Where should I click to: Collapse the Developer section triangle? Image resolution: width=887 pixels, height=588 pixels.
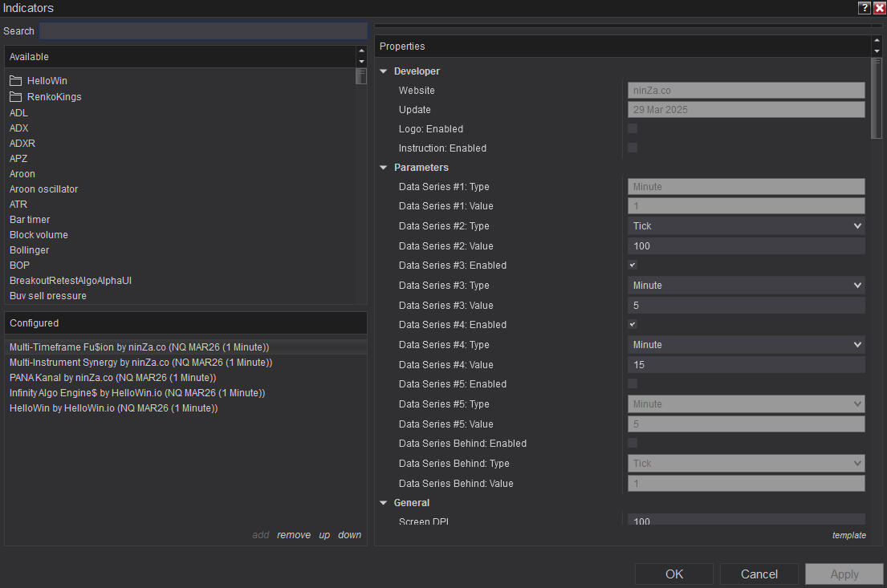tap(384, 71)
